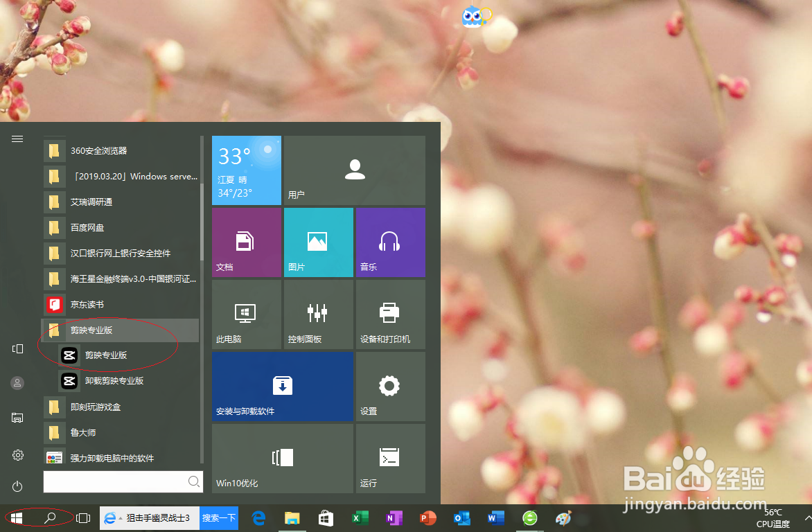Expand the 艾瑞调研通 folder

pyautogui.click(x=121, y=202)
